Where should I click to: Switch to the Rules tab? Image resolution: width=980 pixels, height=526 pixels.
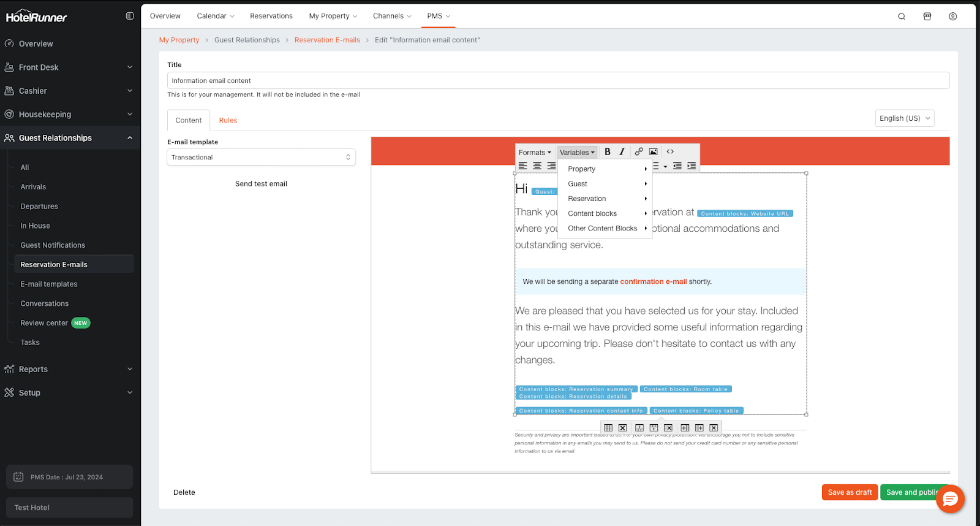[x=228, y=121]
